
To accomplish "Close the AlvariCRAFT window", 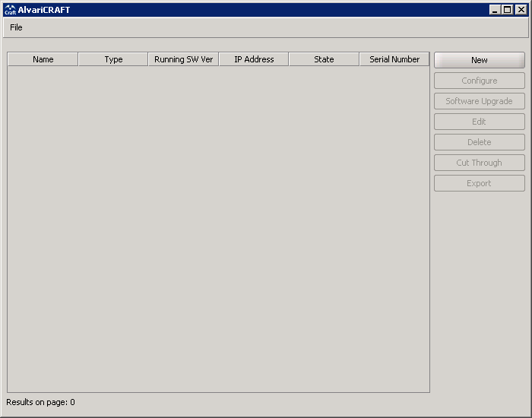I will click(521, 10).
